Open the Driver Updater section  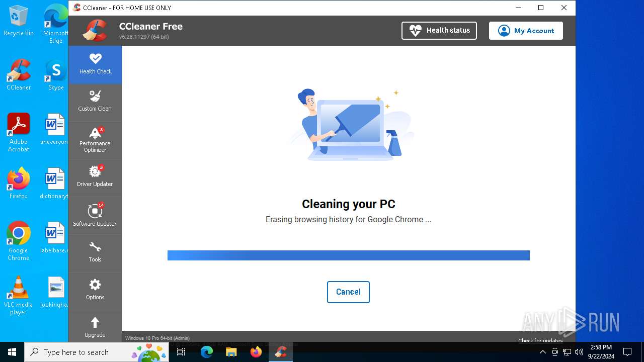click(95, 177)
